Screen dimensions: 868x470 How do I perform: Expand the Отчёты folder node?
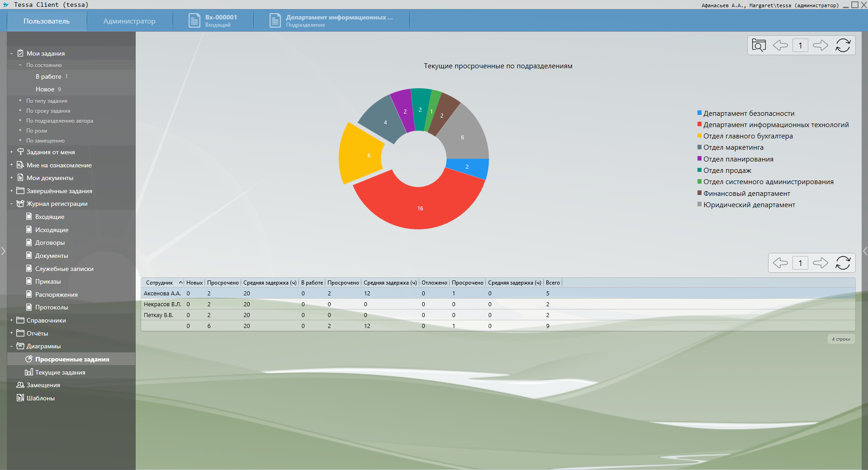pyautogui.click(x=11, y=333)
